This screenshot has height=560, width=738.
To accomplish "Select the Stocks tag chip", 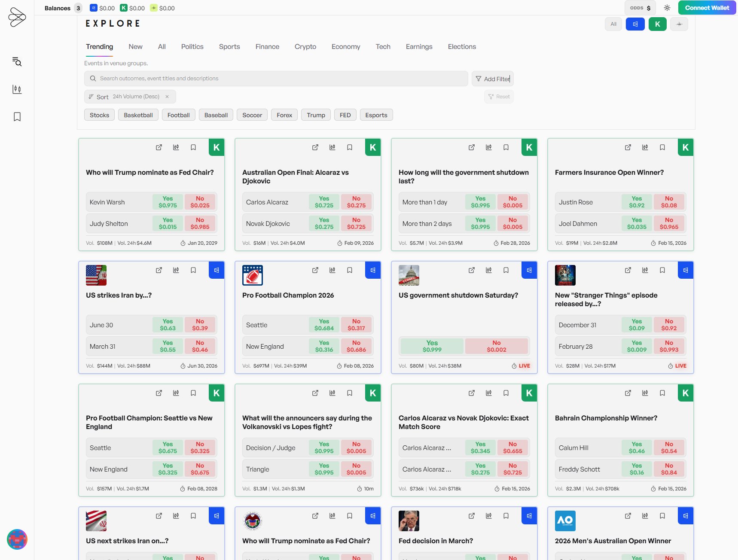I will coord(99,115).
